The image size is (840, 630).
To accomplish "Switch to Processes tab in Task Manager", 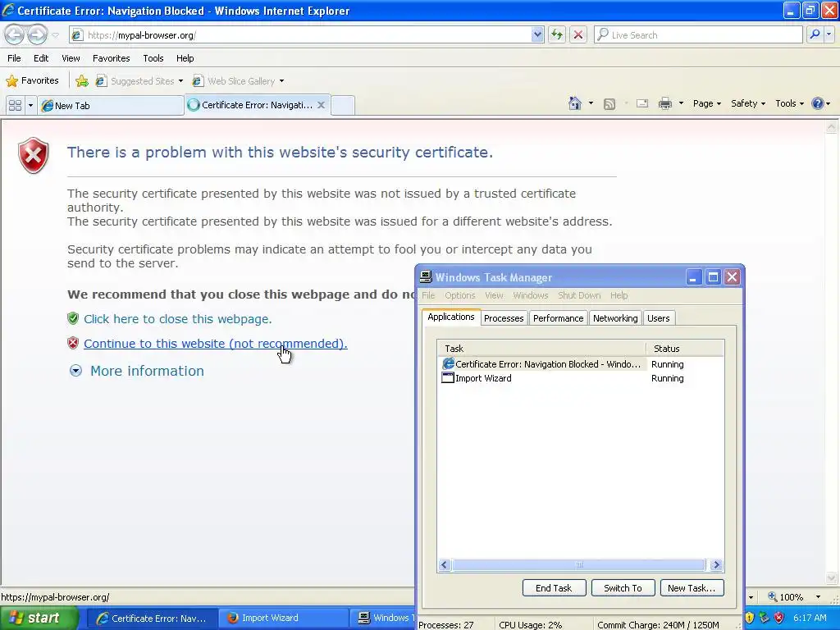I will click(504, 318).
